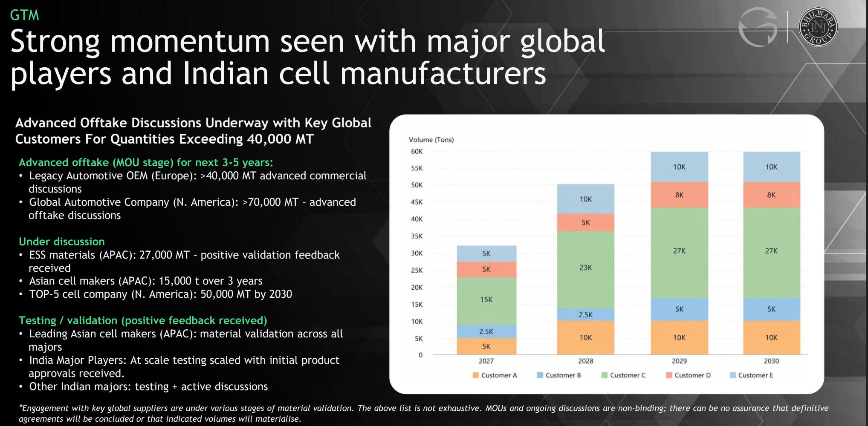The height and width of the screenshot is (426, 868).
Task: Click the "0" y-axis label
Action: [x=420, y=355]
